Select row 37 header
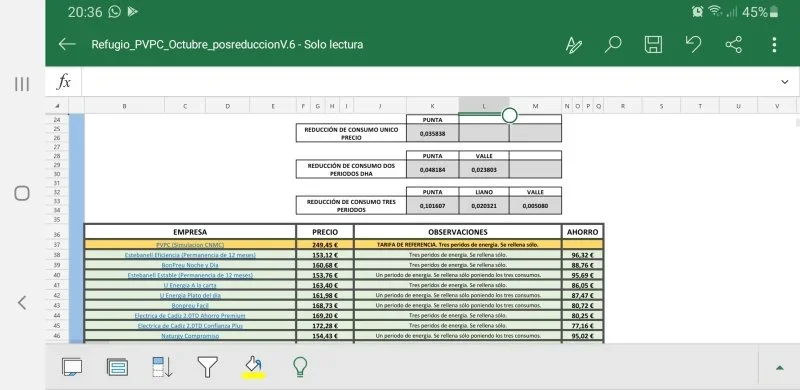800x390 pixels. click(x=57, y=245)
